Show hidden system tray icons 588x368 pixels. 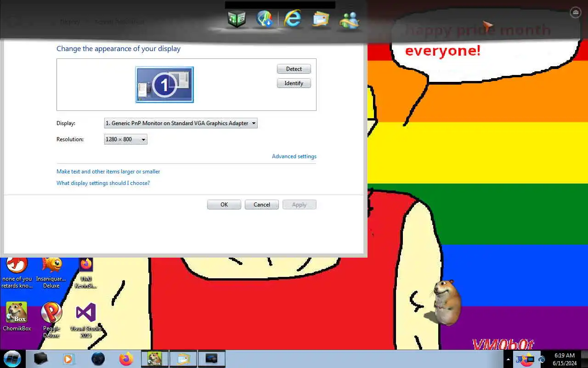pyautogui.click(x=508, y=359)
